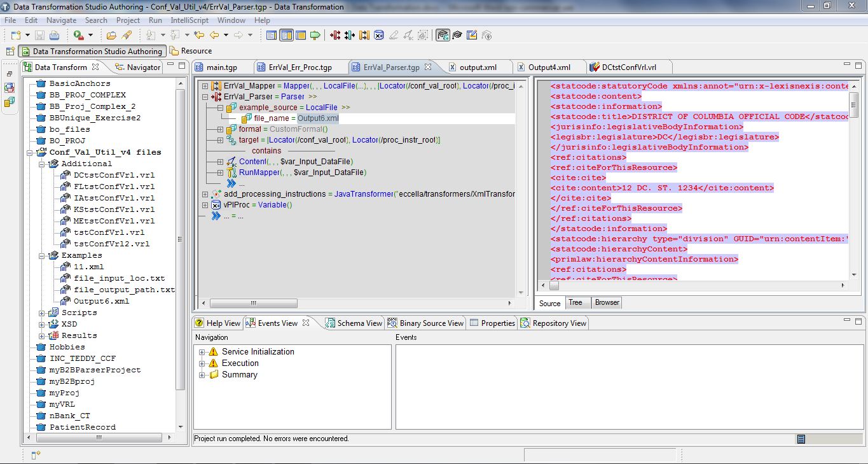Click the Run project toolbar icon
This screenshot has width=868, height=464.
tap(78, 36)
